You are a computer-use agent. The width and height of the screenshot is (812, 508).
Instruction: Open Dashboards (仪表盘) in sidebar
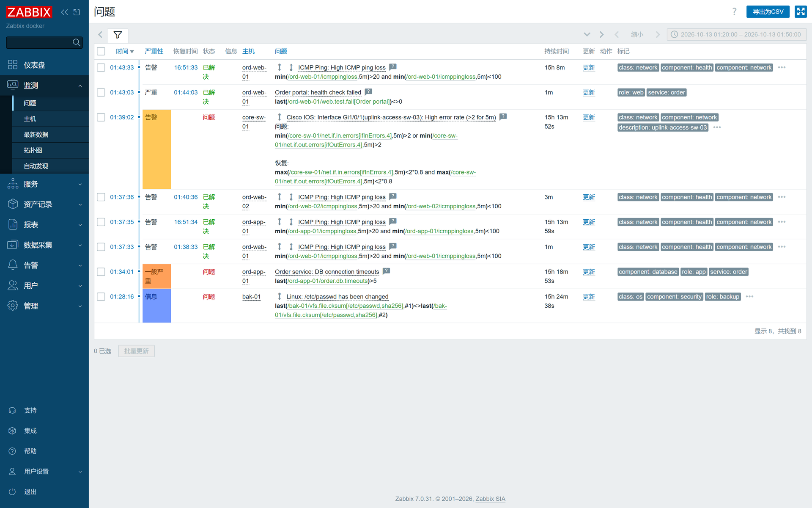(x=44, y=65)
